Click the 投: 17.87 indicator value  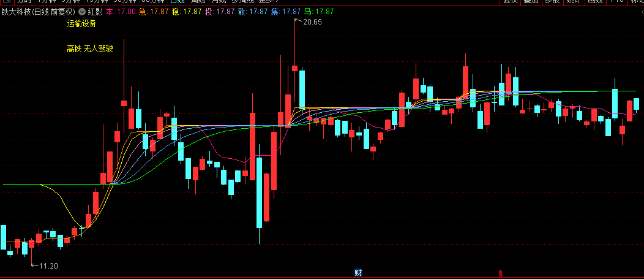(220, 12)
